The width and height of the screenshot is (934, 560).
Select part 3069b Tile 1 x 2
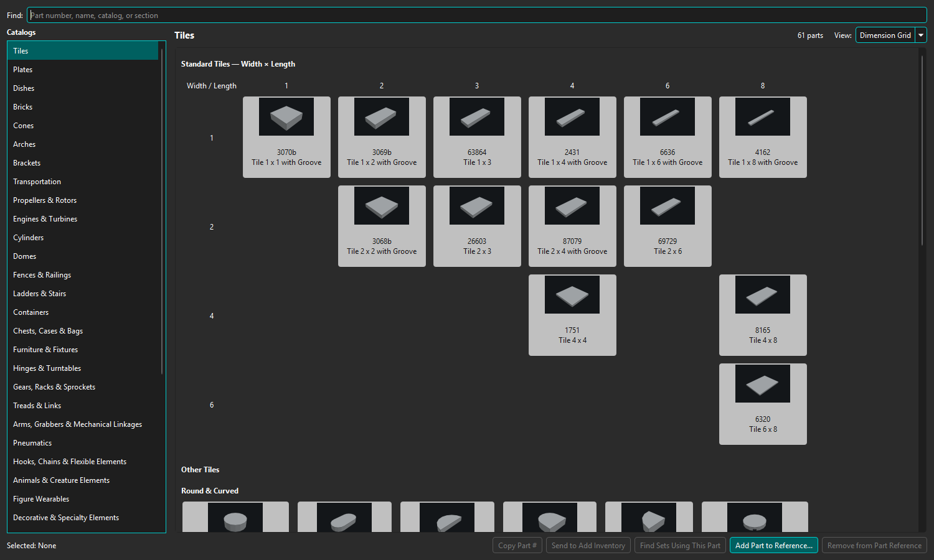pos(382,137)
